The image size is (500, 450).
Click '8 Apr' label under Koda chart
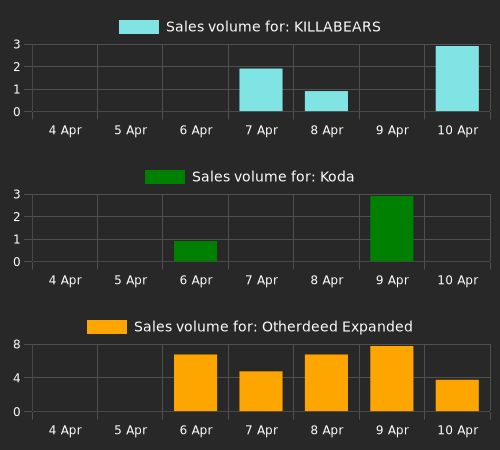pos(327,280)
